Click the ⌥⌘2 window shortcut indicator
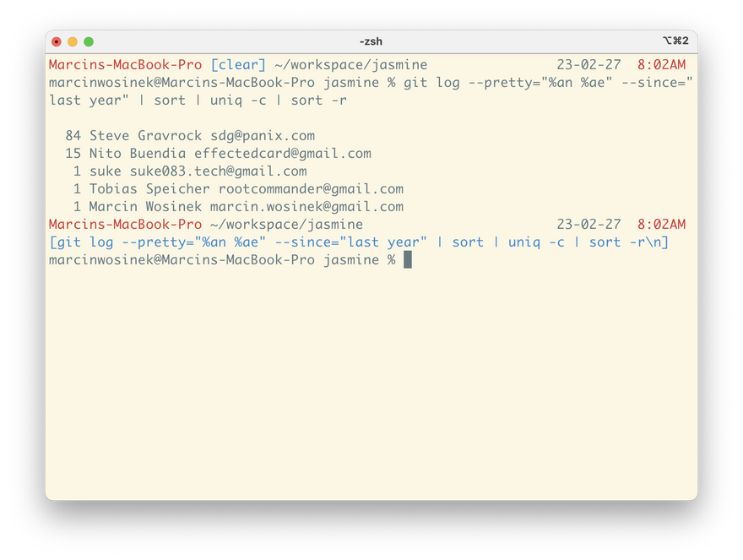 coord(675,41)
